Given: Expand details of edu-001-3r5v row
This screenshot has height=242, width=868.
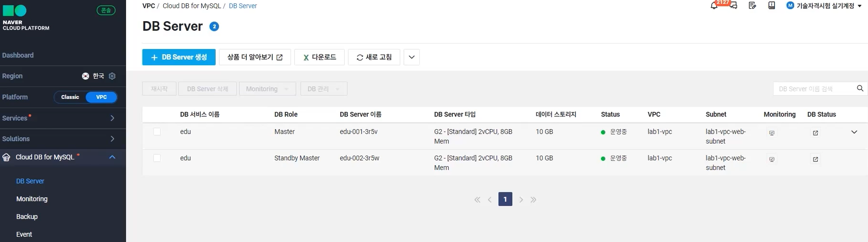Looking at the screenshot, I should [854, 132].
